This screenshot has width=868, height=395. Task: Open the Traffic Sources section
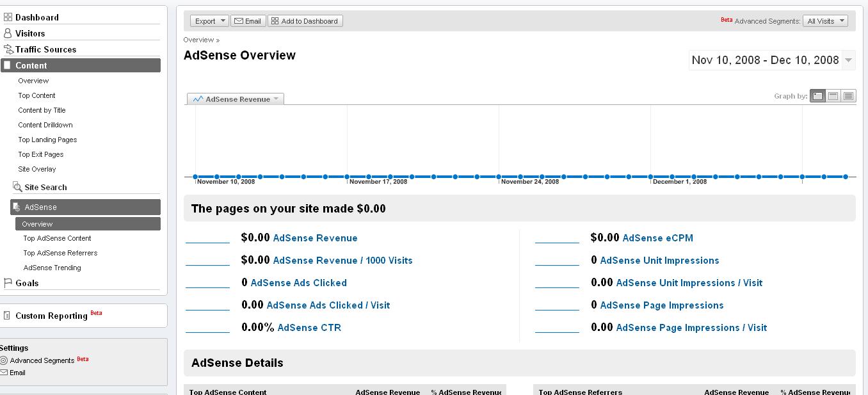click(x=46, y=49)
